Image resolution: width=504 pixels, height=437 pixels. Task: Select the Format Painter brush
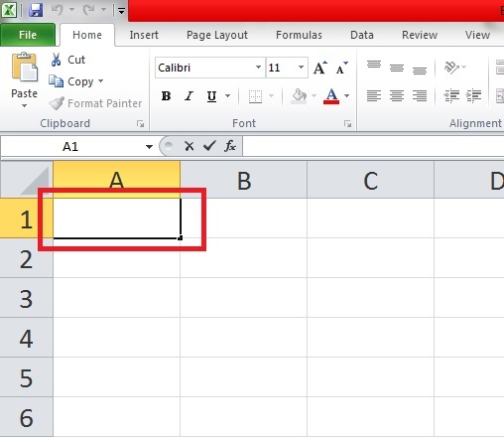coord(57,103)
